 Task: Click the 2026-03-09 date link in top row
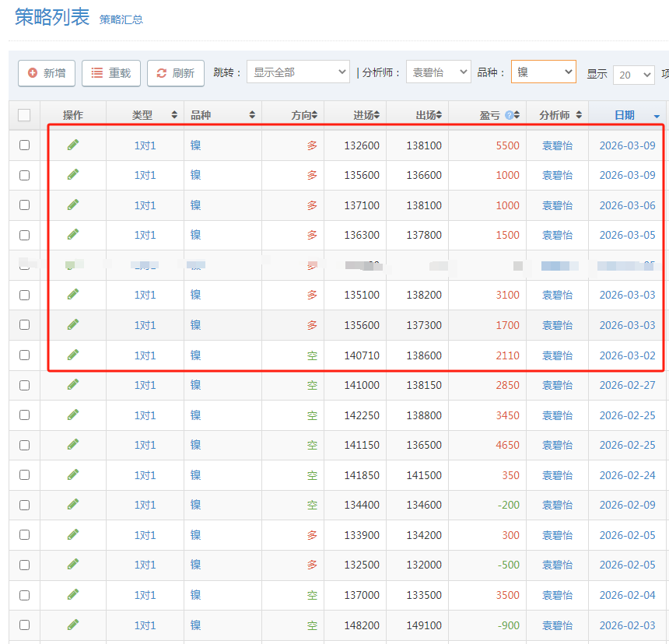tap(627, 145)
